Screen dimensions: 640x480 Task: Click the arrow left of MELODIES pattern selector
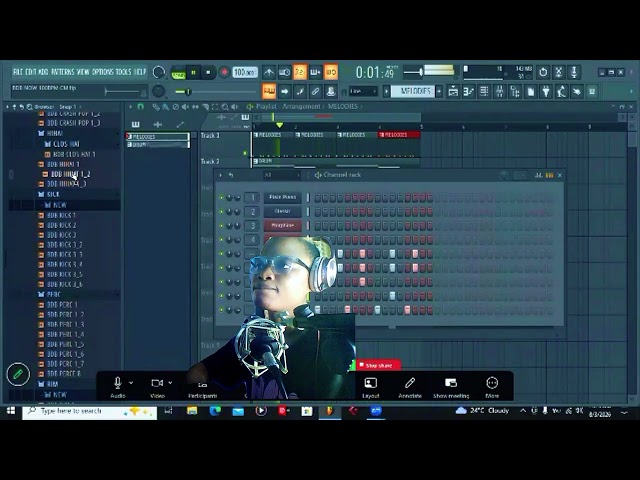pos(386,91)
